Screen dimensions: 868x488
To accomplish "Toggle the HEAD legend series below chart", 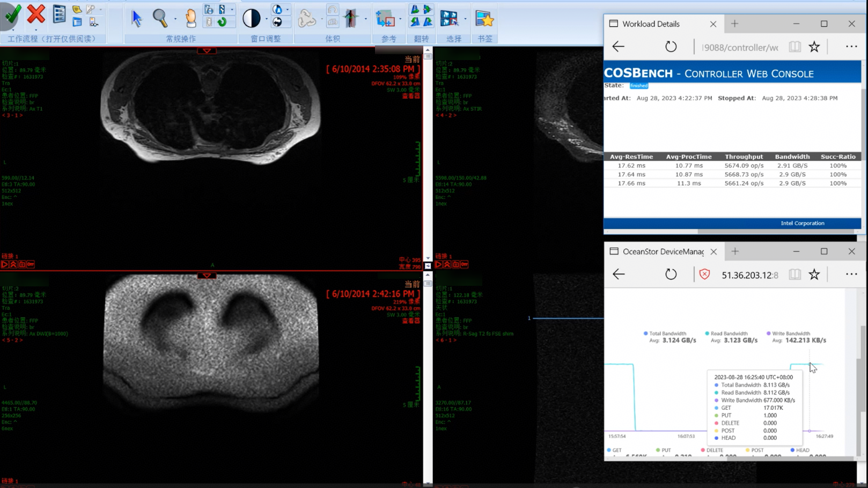I will pyautogui.click(x=800, y=450).
